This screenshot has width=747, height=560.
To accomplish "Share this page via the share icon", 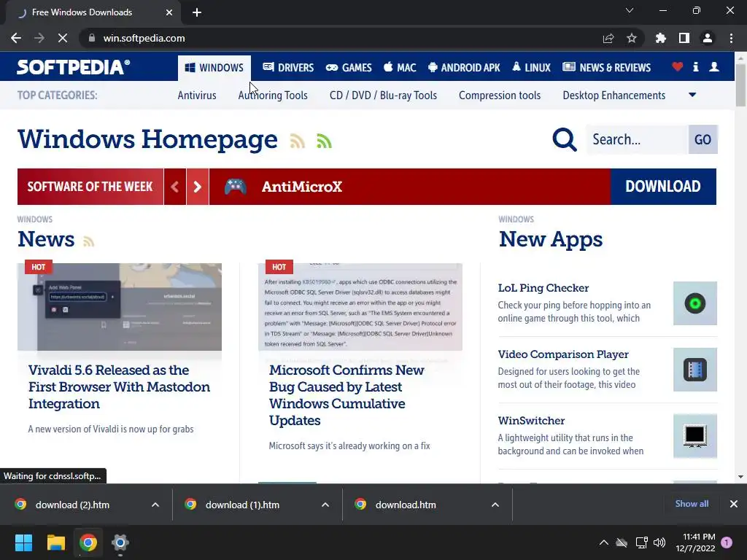I will point(608,38).
